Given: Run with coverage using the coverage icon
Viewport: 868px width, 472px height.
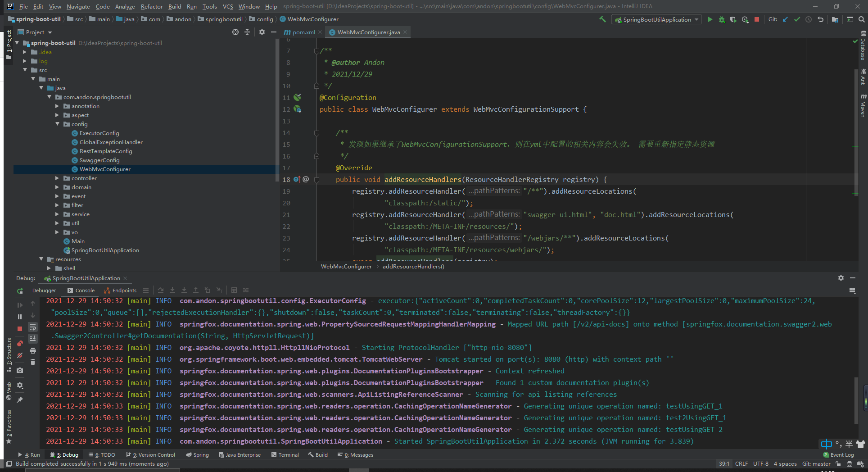Looking at the screenshot, I should tap(733, 19).
